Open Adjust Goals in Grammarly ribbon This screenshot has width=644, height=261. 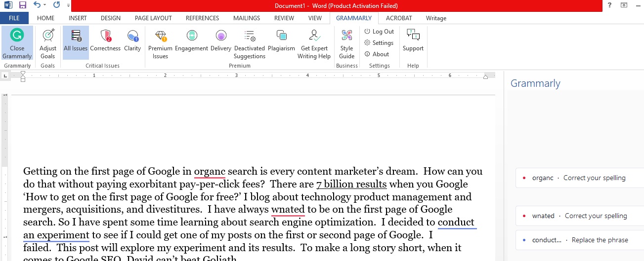click(x=48, y=43)
